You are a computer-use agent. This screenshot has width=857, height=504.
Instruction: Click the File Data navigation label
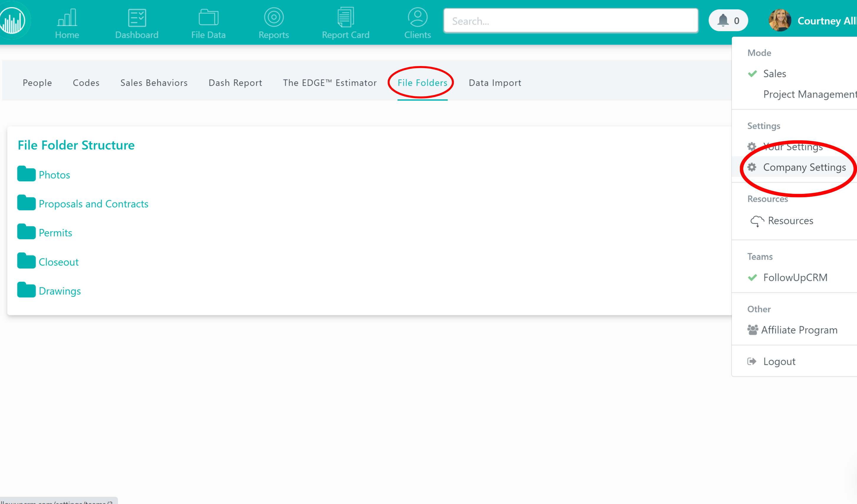tap(208, 35)
